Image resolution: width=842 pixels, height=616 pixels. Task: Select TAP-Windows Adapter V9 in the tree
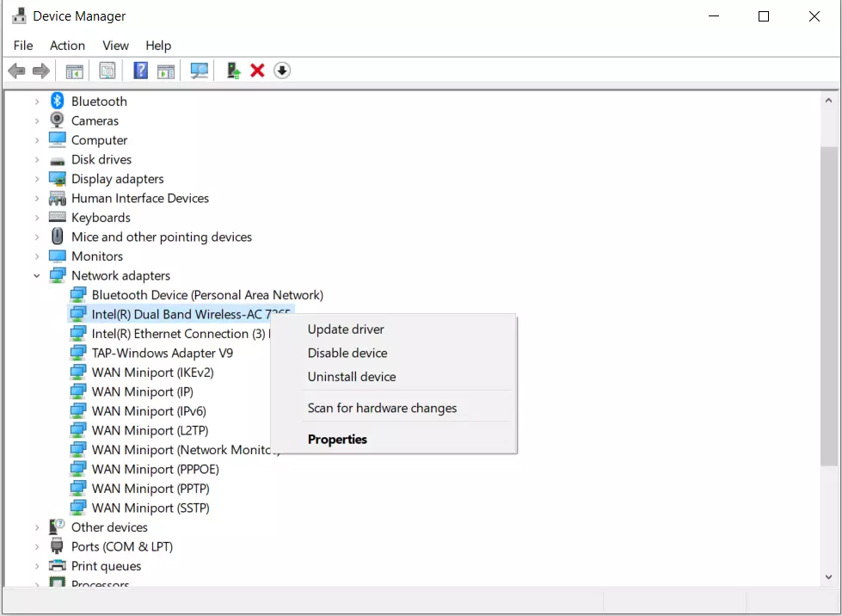tap(162, 353)
